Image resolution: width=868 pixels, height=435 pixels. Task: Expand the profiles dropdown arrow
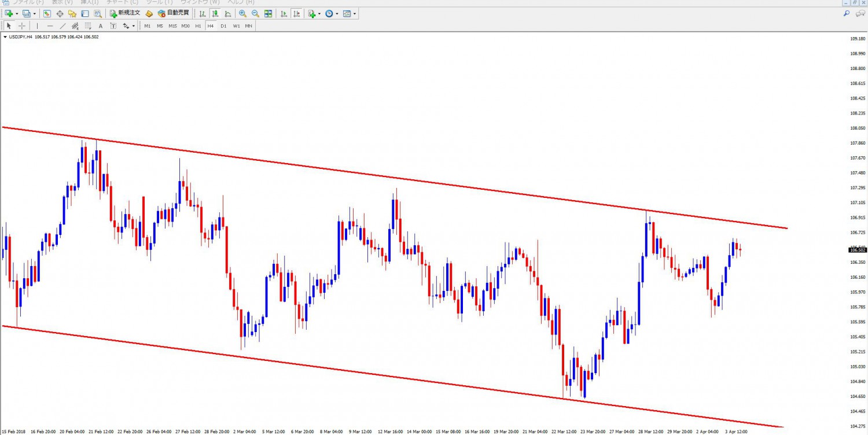35,13
